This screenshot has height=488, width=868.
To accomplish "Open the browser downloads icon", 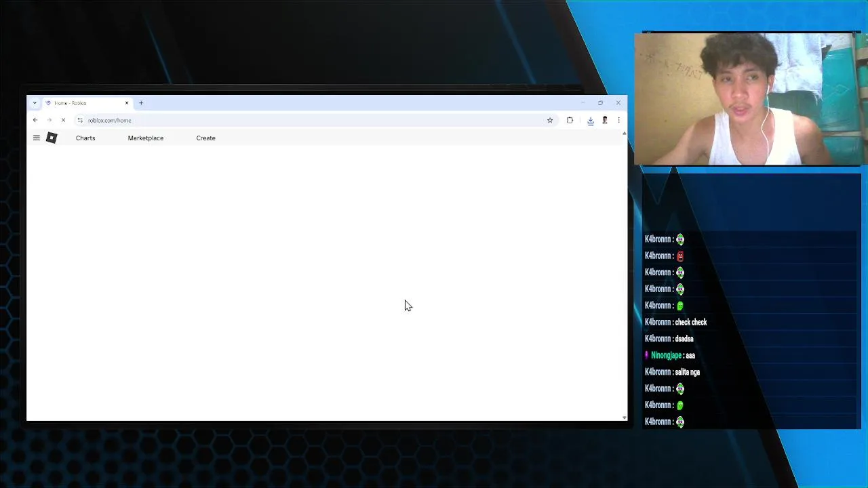I will (591, 120).
